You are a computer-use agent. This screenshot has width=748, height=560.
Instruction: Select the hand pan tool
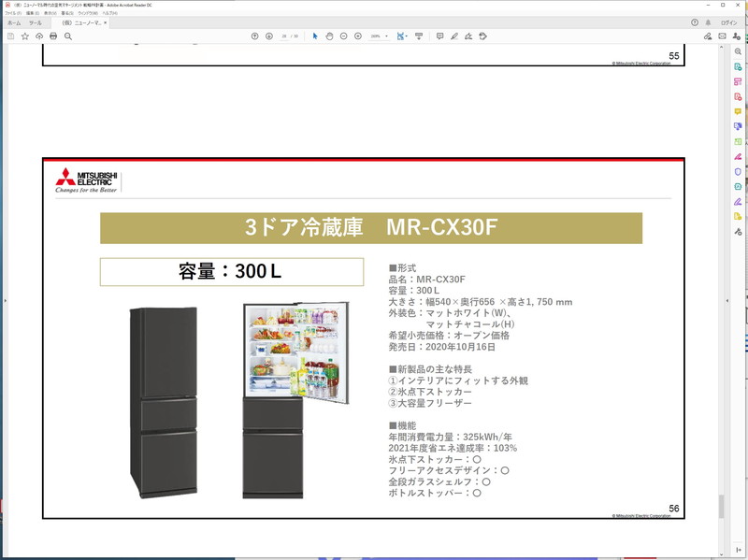[329, 36]
